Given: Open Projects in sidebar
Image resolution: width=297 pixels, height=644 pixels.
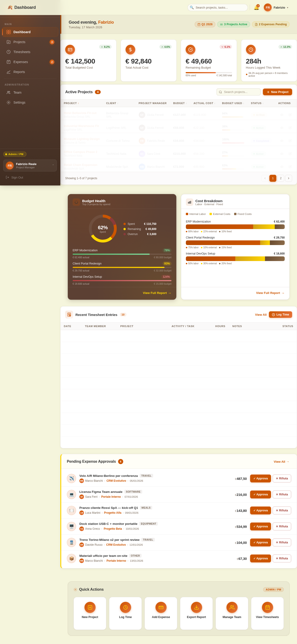Looking at the screenshot, I should click(30, 42).
